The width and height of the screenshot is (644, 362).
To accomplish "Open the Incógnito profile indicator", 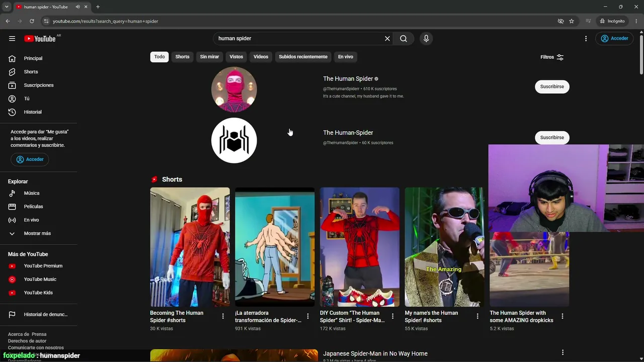I will tap(612, 21).
